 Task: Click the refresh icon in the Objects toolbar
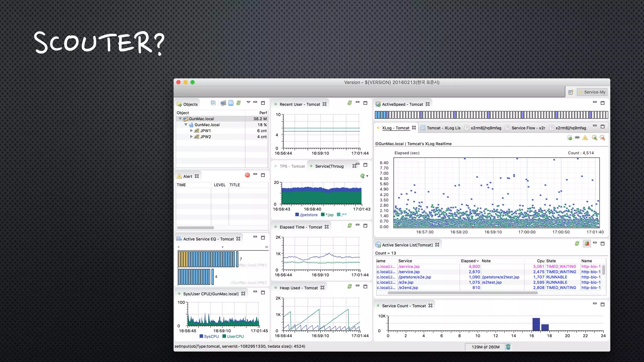[239, 103]
